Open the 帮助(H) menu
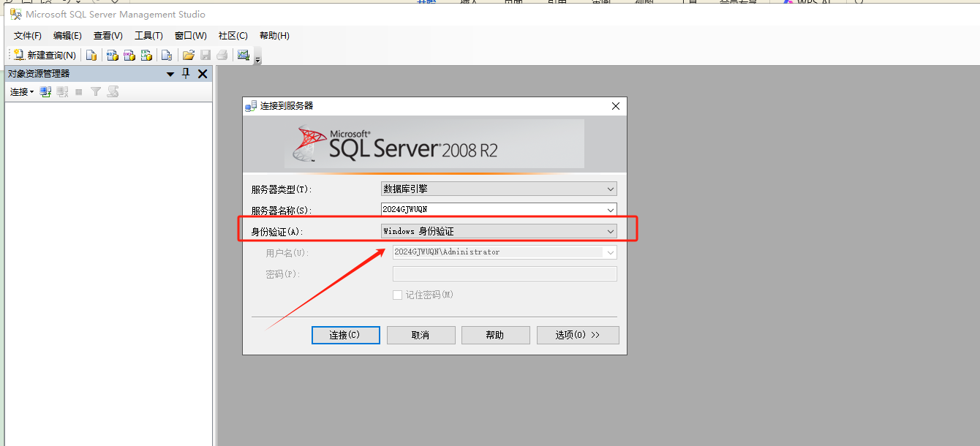The height and width of the screenshot is (446, 980). (x=274, y=36)
